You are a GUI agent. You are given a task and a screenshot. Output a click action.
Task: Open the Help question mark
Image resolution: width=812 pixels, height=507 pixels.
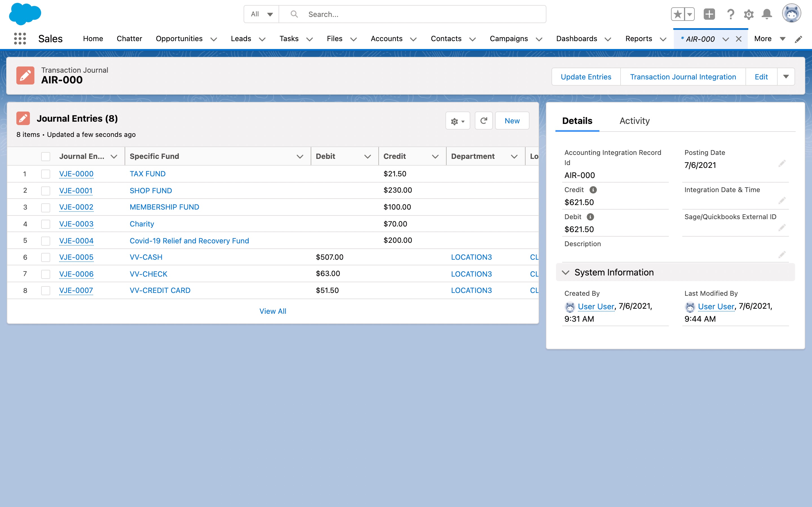(731, 14)
